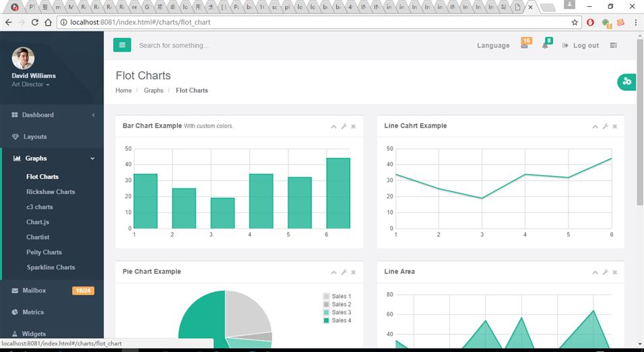
Task: Close the Line Cahrt Example panel
Action: click(x=615, y=126)
